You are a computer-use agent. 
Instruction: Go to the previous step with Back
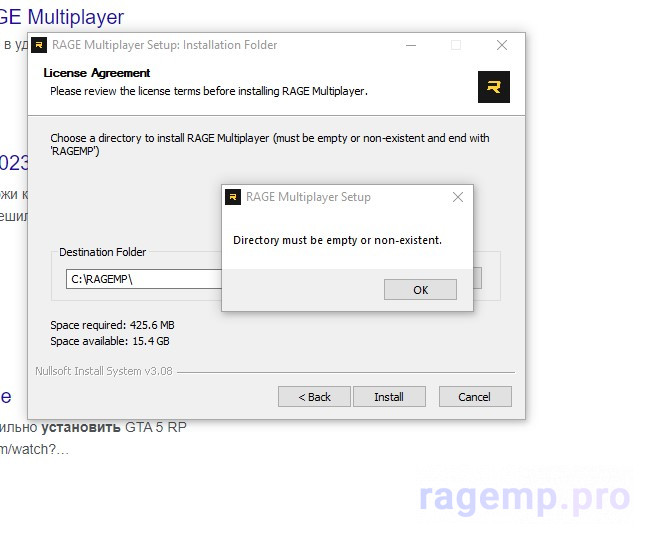click(314, 397)
